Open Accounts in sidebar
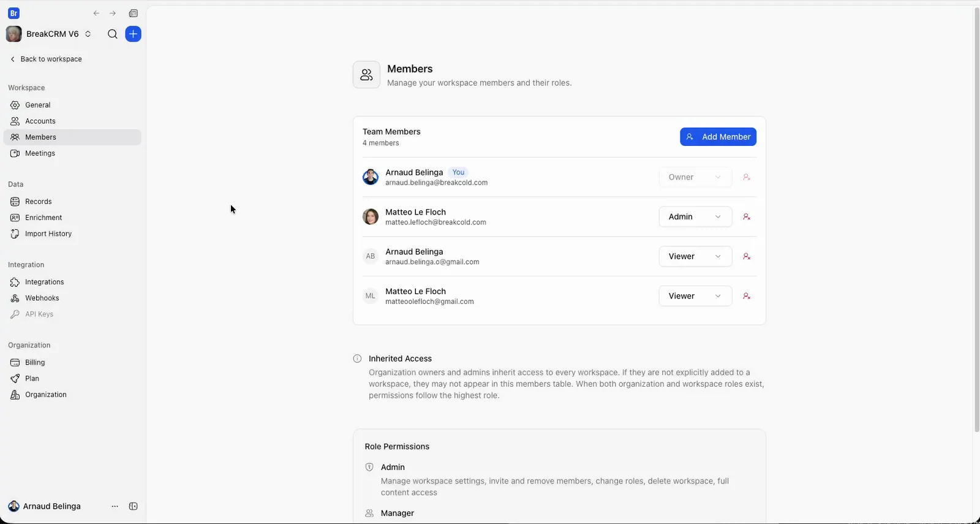Image resolution: width=980 pixels, height=524 pixels. click(x=72, y=121)
